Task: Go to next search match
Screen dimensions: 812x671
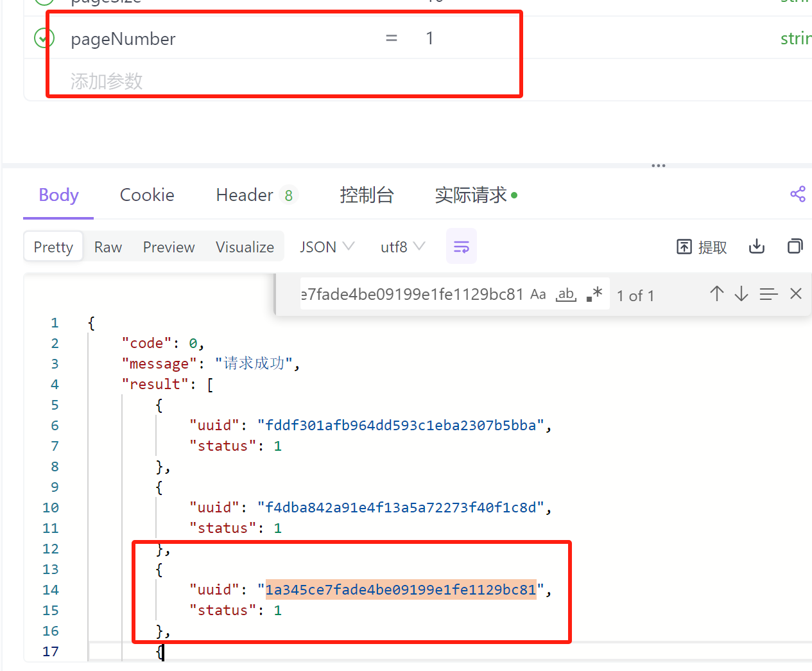Action: (741, 294)
